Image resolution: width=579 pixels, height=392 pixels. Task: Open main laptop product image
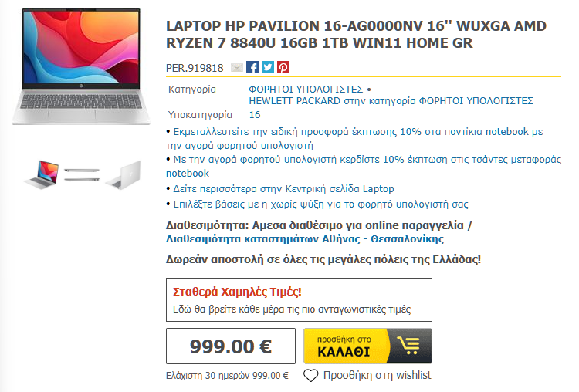click(x=81, y=66)
